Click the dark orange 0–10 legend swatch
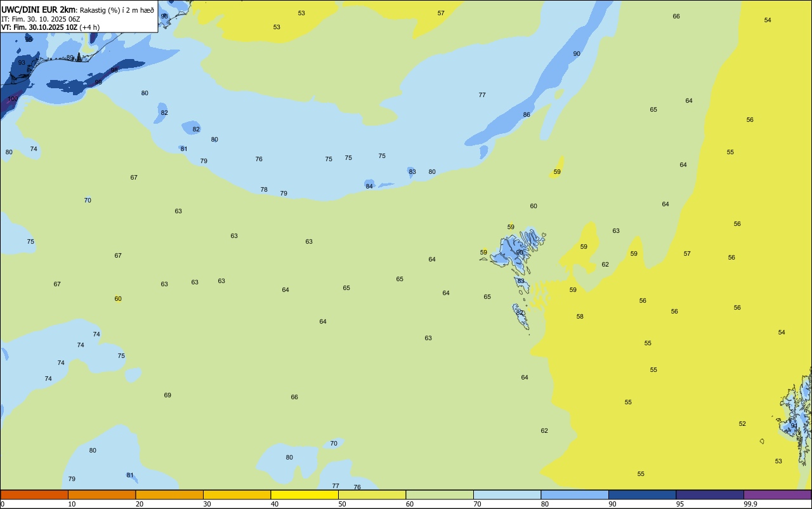Viewport: 812px width, 509px height. coord(34,494)
